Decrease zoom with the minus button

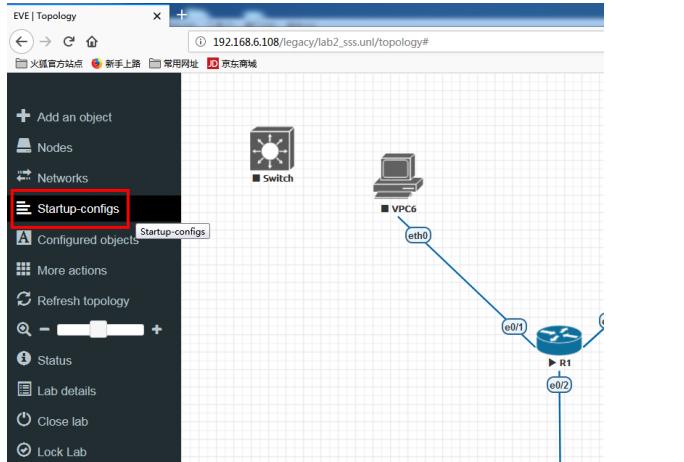pos(44,329)
